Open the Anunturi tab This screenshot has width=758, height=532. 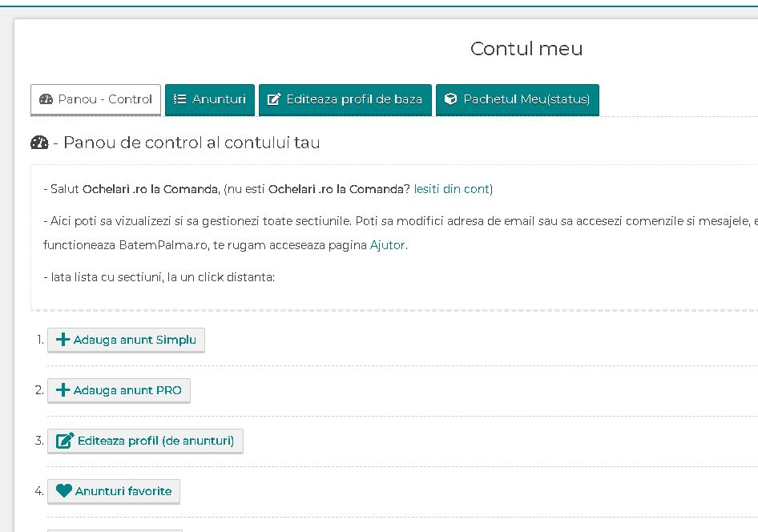tap(210, 99)
